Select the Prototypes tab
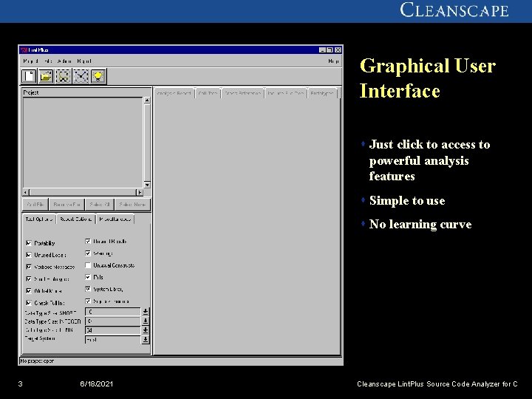This screenshot has height=399, width=532. click(x=322, y=93)
